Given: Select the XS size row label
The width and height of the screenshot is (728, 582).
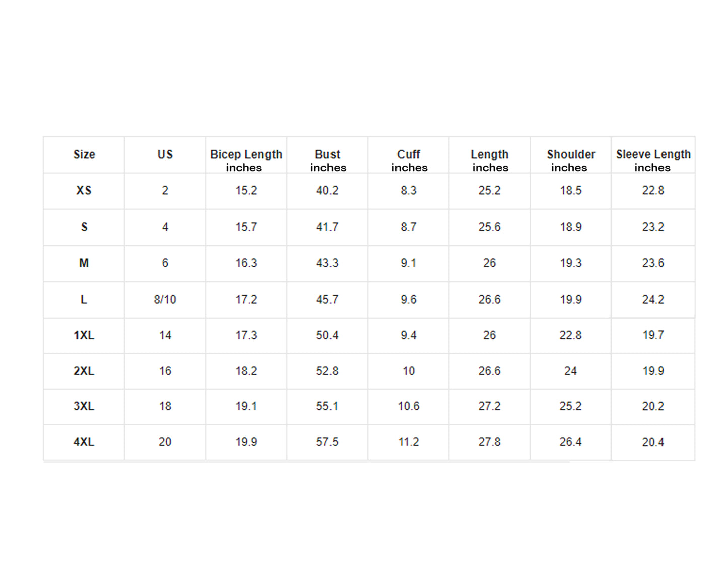Looking at the screenshot, I should 84,191.
